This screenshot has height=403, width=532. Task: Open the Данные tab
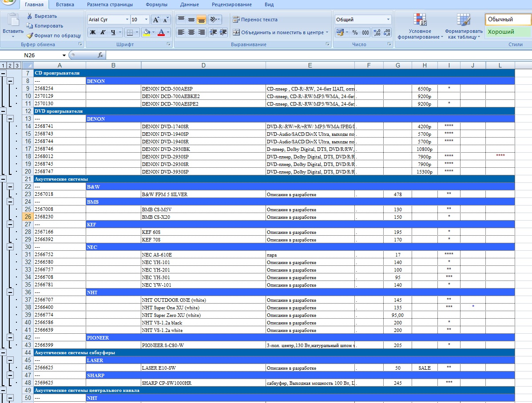point(189,4)
